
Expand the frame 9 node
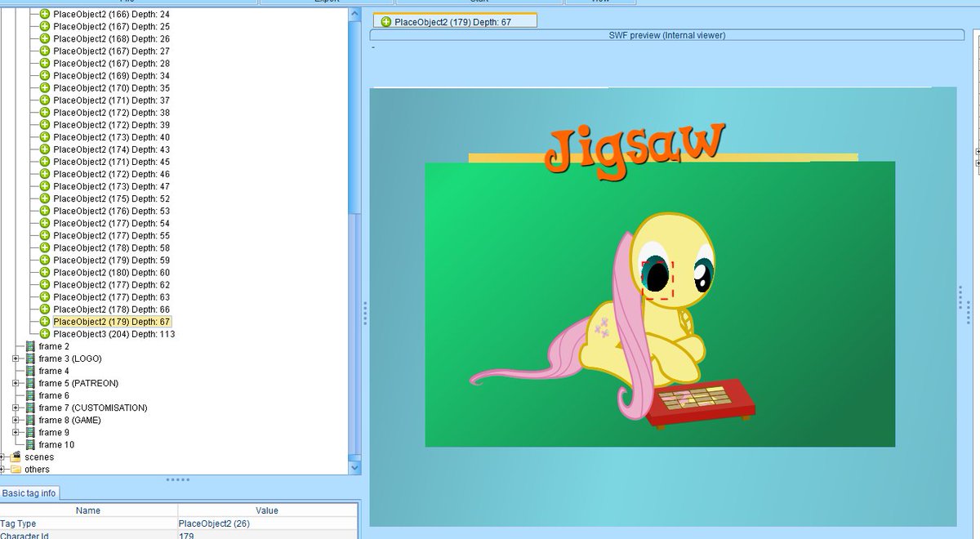click(x=16, y=432)
